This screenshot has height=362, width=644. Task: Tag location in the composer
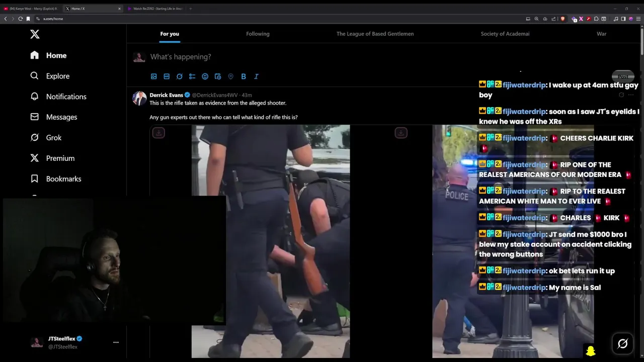(230, 76)
